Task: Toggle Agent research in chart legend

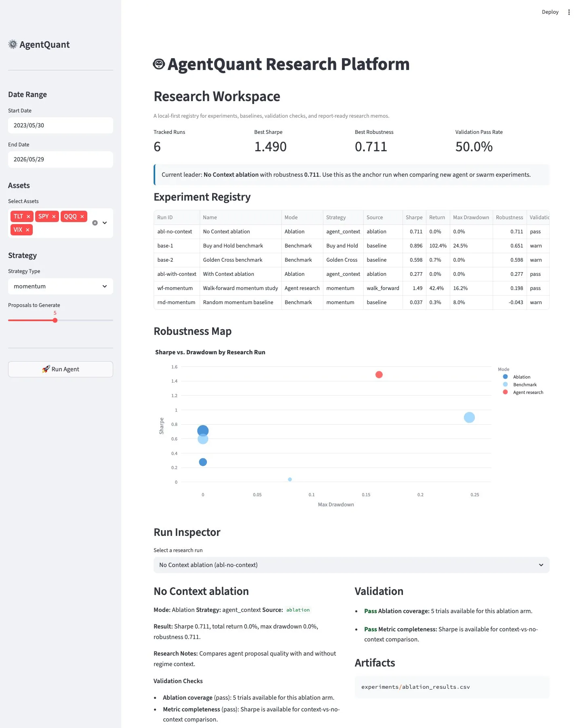Action: [x=523, y=392]
